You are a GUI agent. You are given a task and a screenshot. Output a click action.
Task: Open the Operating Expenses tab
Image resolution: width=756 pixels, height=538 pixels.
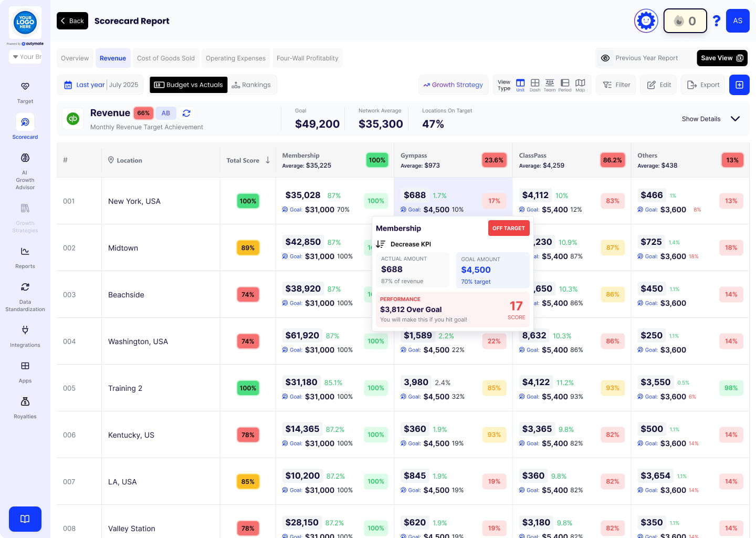point(236,58)
